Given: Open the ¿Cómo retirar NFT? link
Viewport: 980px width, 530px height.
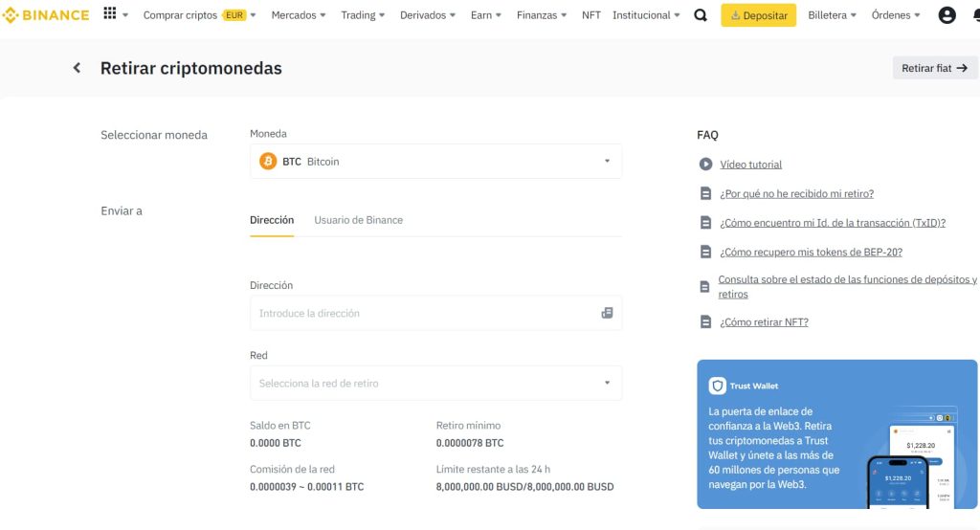Looking at the screenshot, I should [x=764, y=321].
